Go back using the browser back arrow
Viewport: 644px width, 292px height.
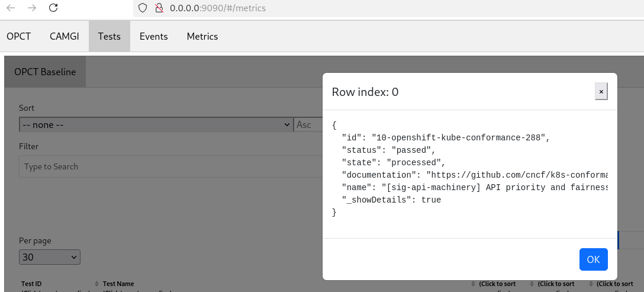[x=11, y=8]
